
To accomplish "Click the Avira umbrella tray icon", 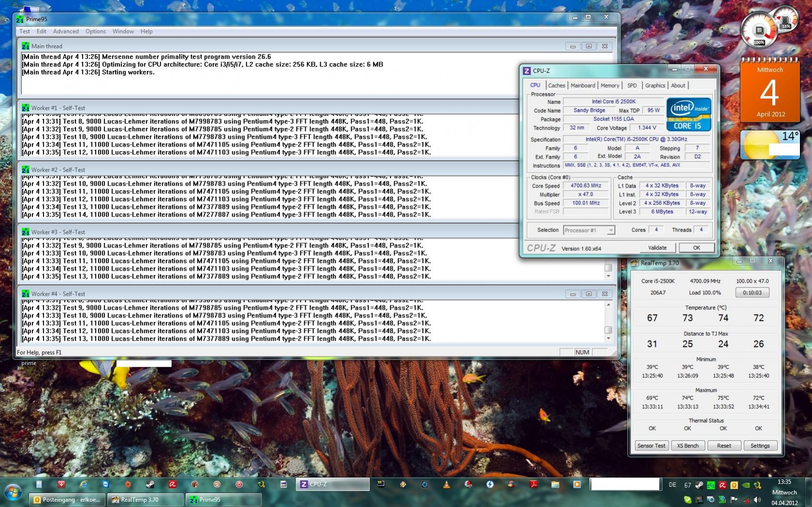I will pyautogui.click(x=723, y=485).
